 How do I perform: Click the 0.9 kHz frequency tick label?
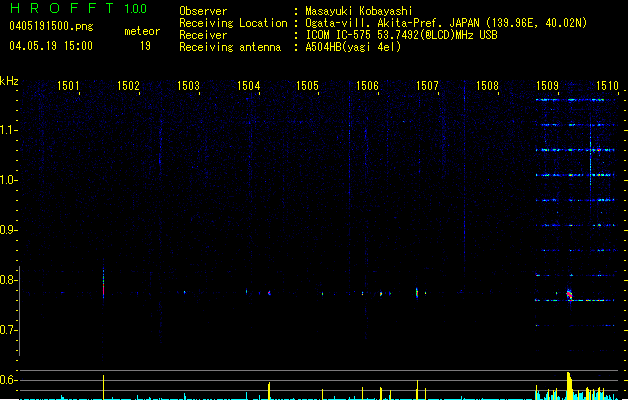[8, 230]
